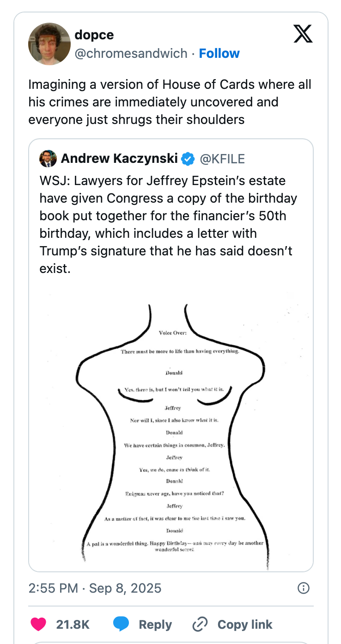
Task: Open @KFILE's profile handle
Action: tap(224, 159)
